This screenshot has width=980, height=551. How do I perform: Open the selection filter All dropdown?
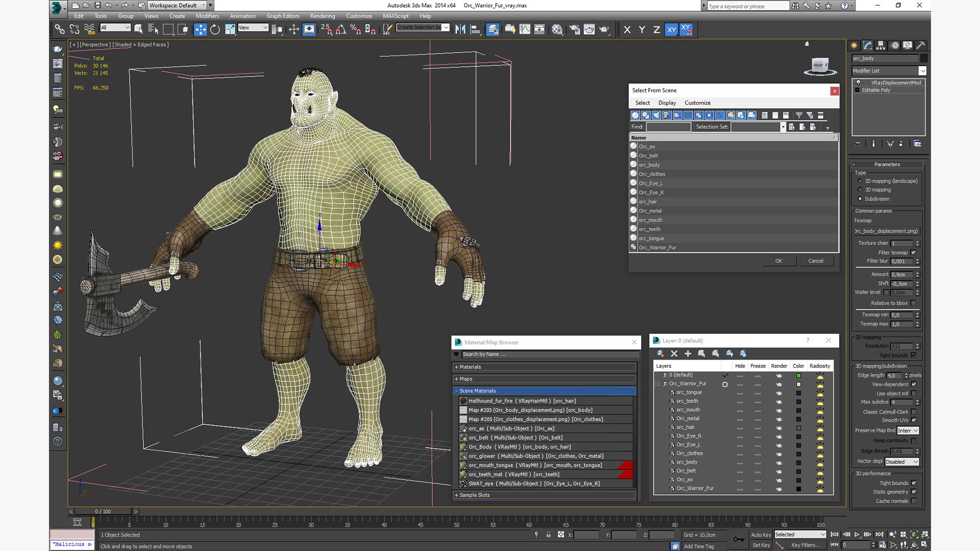115,28
